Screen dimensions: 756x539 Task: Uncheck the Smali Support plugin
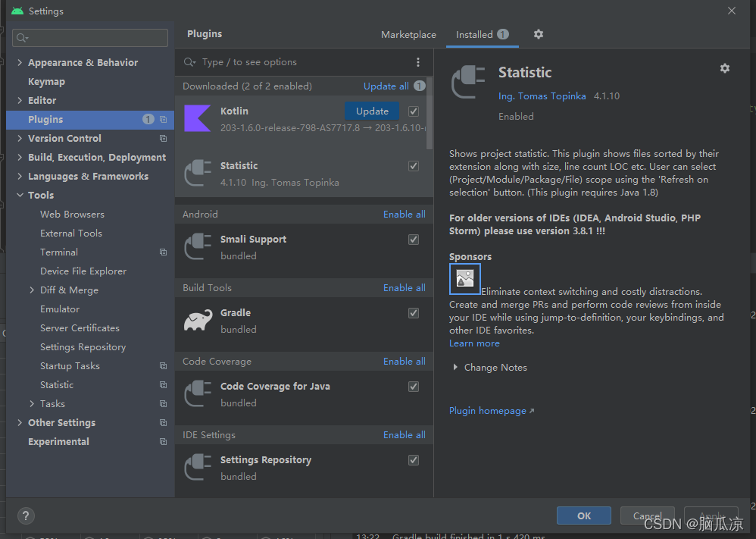[414, 240]
